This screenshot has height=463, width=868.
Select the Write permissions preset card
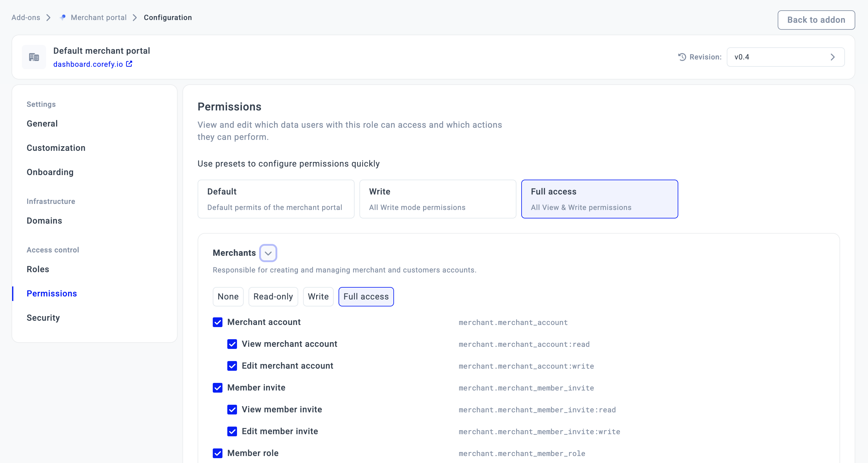437,199
